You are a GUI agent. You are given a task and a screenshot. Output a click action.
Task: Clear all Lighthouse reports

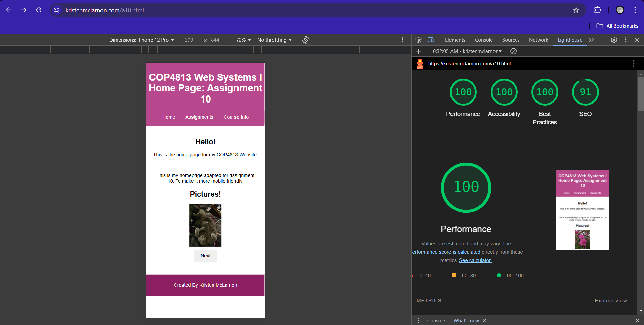pyautogui.click(x=513, y=51)
